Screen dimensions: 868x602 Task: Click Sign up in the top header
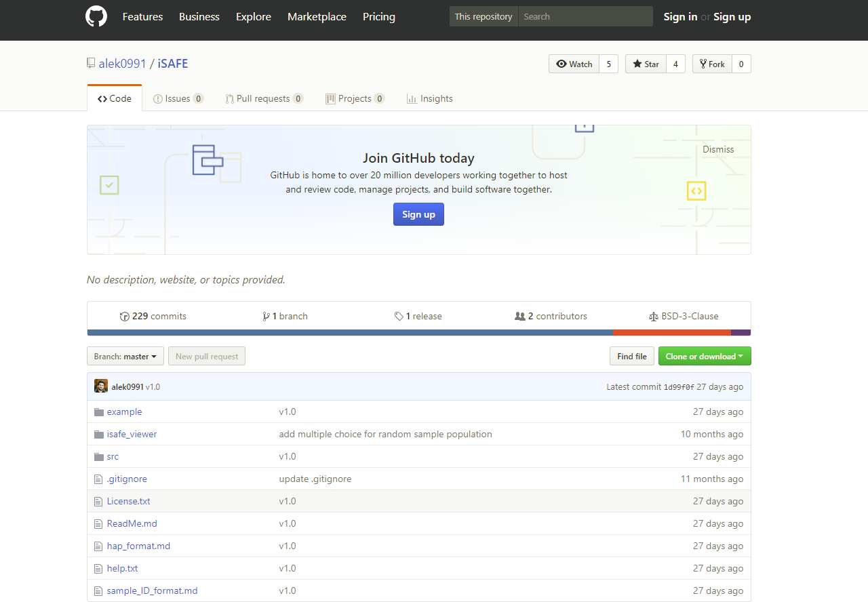732,16
